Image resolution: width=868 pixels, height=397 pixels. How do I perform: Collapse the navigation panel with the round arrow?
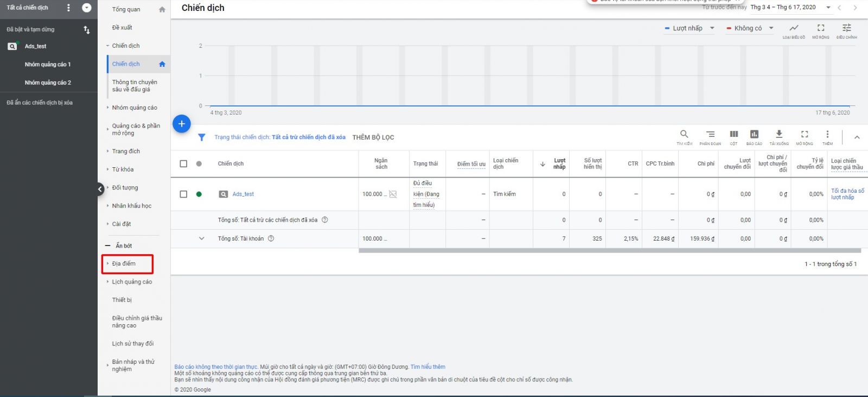click(100, 189)
